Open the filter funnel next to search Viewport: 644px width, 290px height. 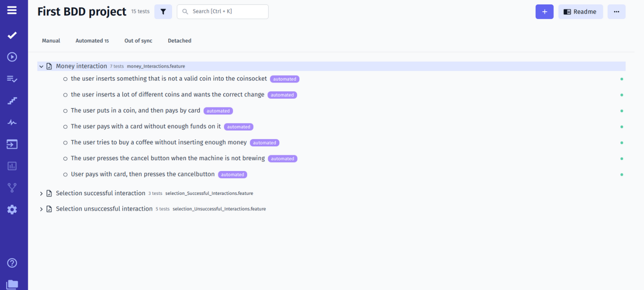pyautogui.click(x=163, y=12)
